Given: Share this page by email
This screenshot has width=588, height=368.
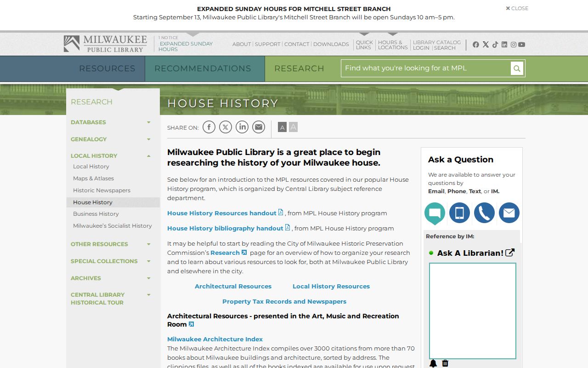Looking at the screenshot, I should pyautogui.click(x=259, y=127).
